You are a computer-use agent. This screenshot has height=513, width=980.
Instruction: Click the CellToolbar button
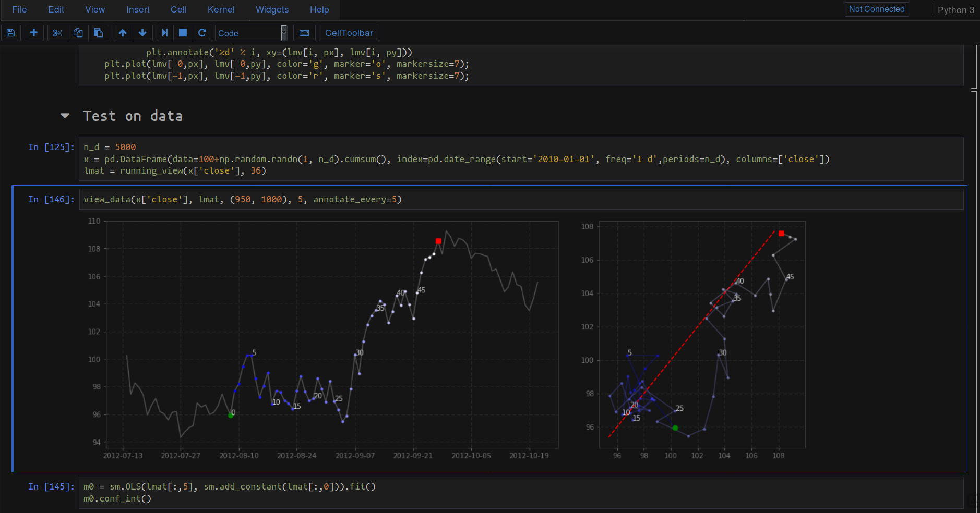(349, 33)
